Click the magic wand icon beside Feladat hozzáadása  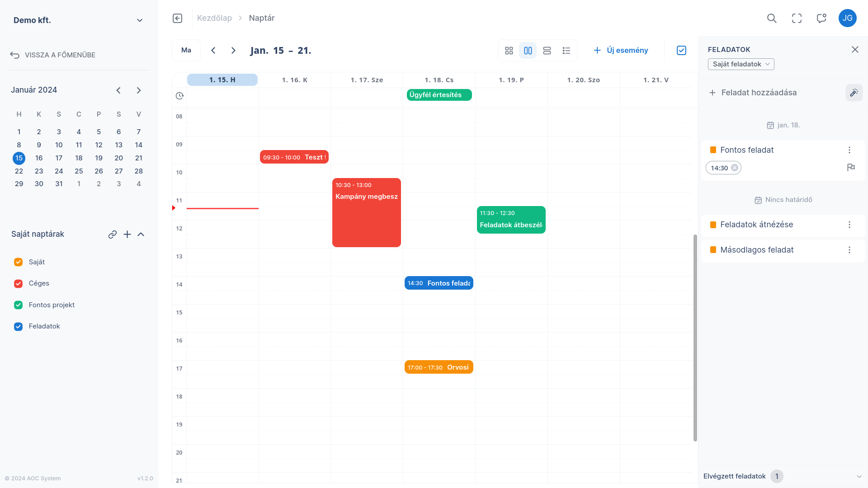pos(854,92)
